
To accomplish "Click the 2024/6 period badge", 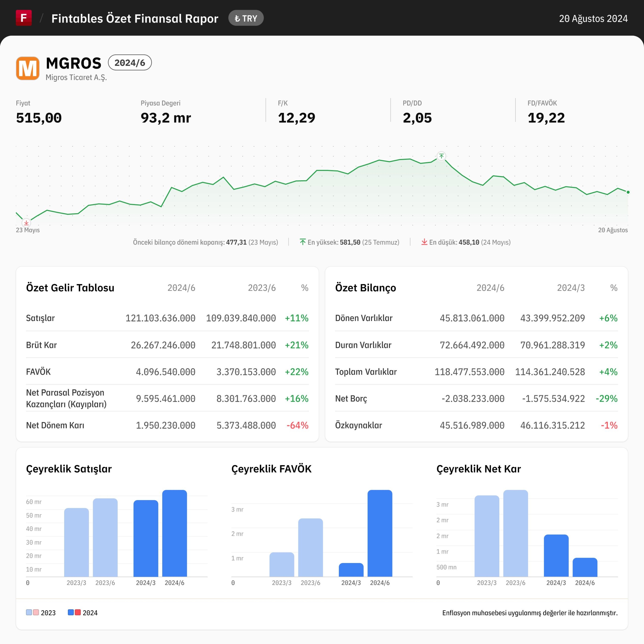I will coord(130,63).
